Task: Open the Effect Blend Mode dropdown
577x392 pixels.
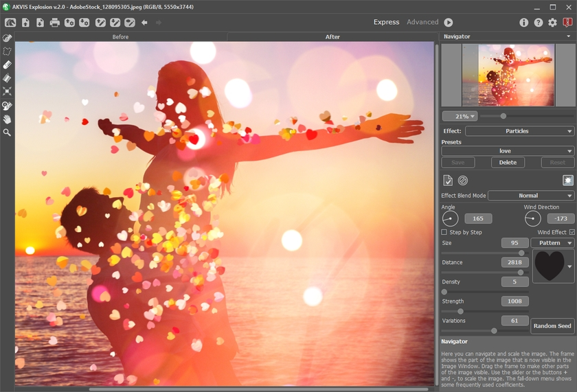Action: click(530, 196)
